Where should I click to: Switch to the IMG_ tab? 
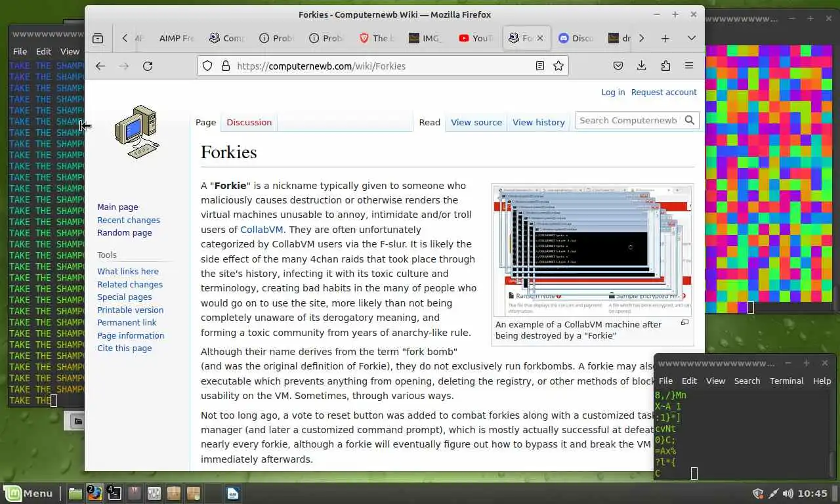(x=427, y=38)
